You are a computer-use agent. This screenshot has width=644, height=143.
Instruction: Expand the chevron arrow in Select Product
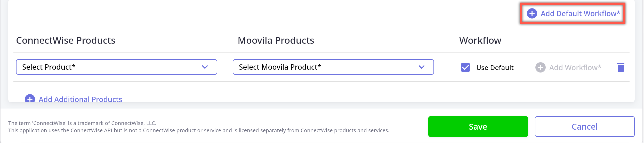pos(205,67)
